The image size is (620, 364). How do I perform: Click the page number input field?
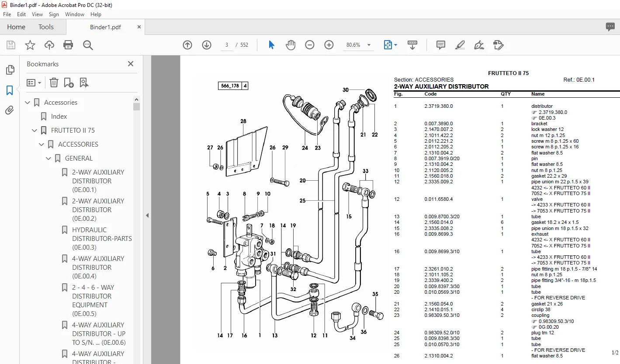pos(227,45)
